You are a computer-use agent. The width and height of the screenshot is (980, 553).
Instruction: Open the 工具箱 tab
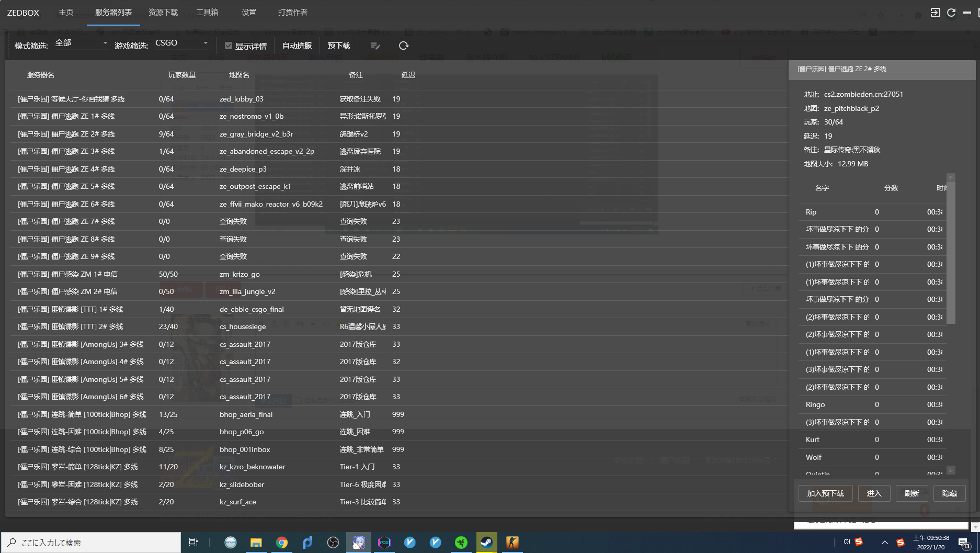point(207,12)
